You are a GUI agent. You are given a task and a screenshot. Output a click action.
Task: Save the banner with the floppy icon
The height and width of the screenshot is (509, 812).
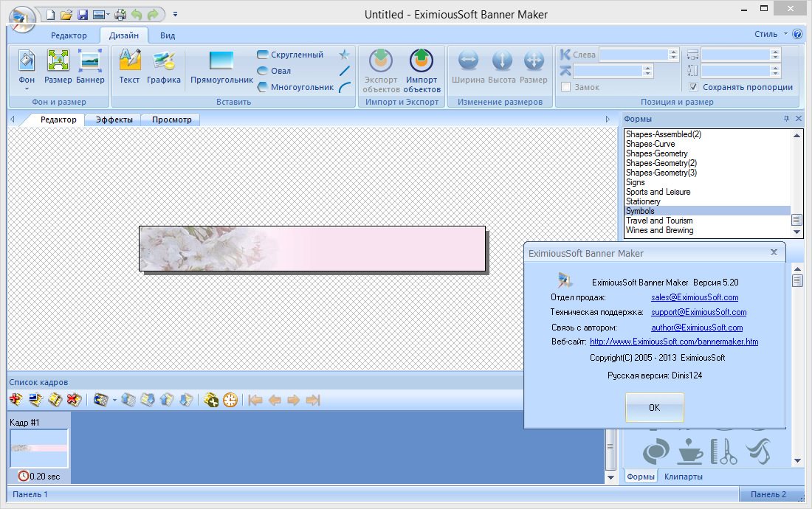click(83, 15)
